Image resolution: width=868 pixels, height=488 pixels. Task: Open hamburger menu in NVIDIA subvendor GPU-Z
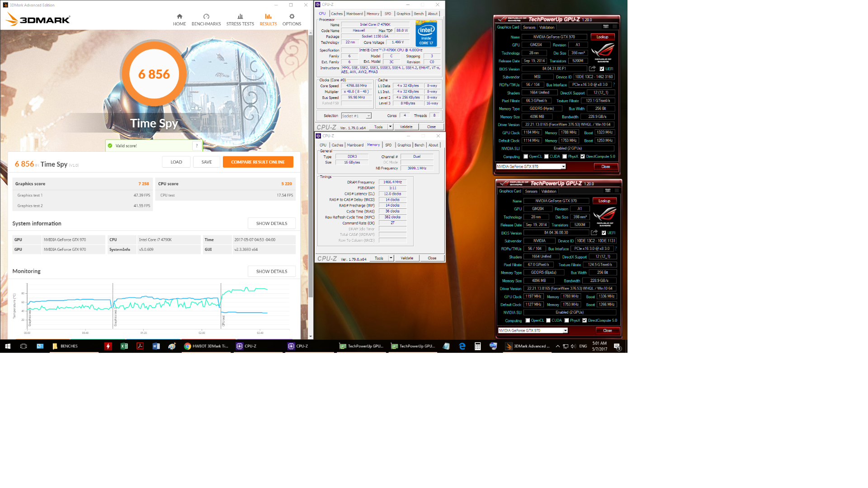point(617,191)
